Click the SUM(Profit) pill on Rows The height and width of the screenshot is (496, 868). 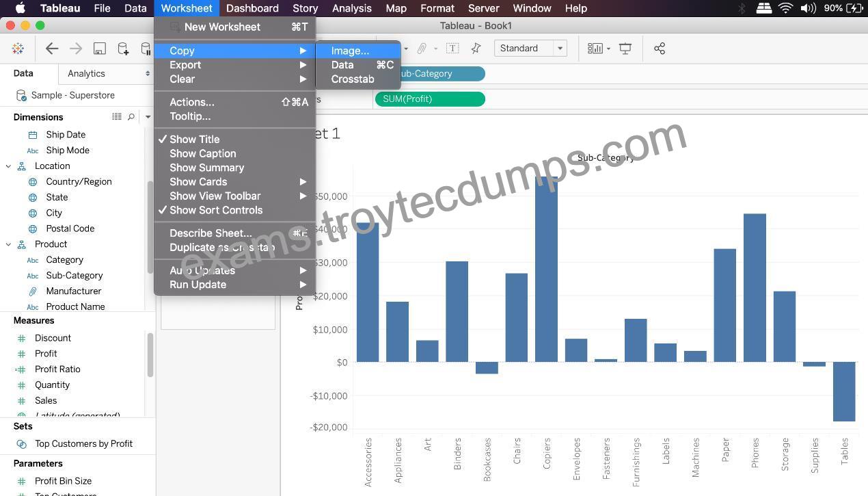(x=430, y=99)
